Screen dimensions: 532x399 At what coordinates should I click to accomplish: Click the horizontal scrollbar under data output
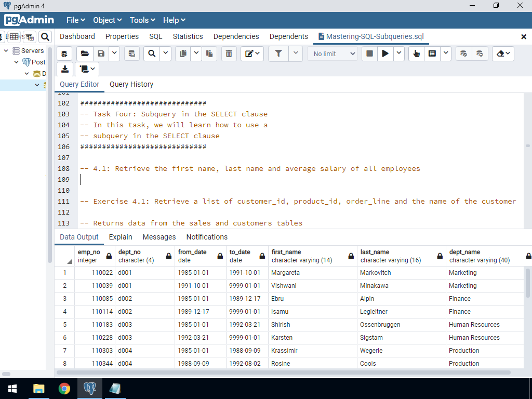click(x=283, y=373)
